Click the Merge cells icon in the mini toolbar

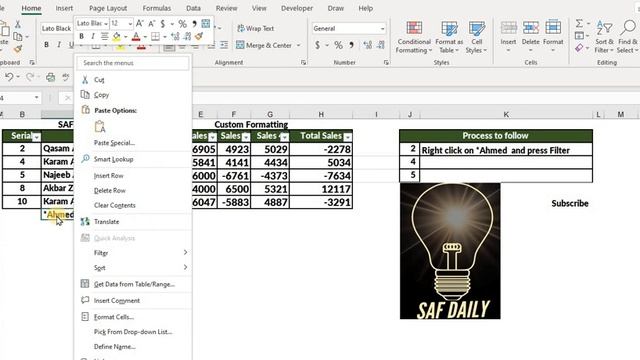click(206, 23)
